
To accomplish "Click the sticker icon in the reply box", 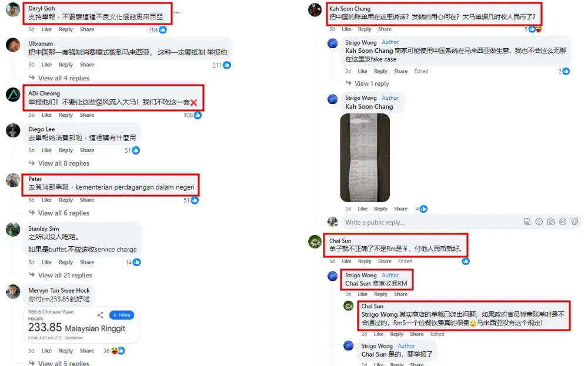I will click(x=574, y=221).
